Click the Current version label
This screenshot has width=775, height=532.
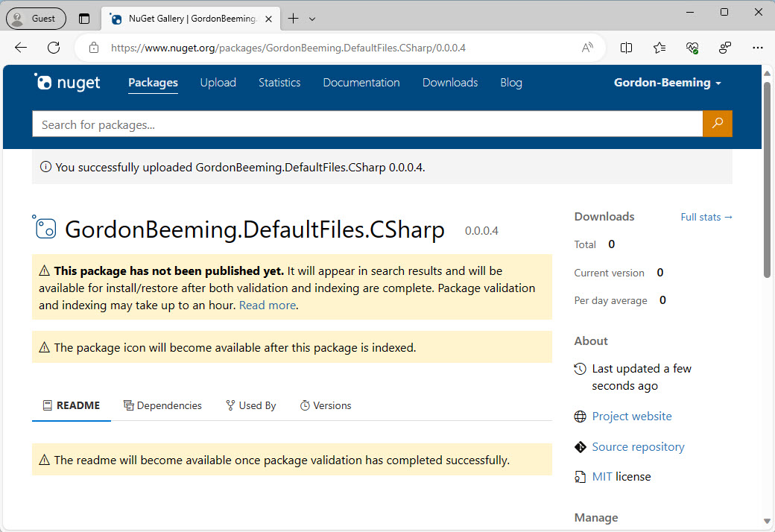[609, 273]
